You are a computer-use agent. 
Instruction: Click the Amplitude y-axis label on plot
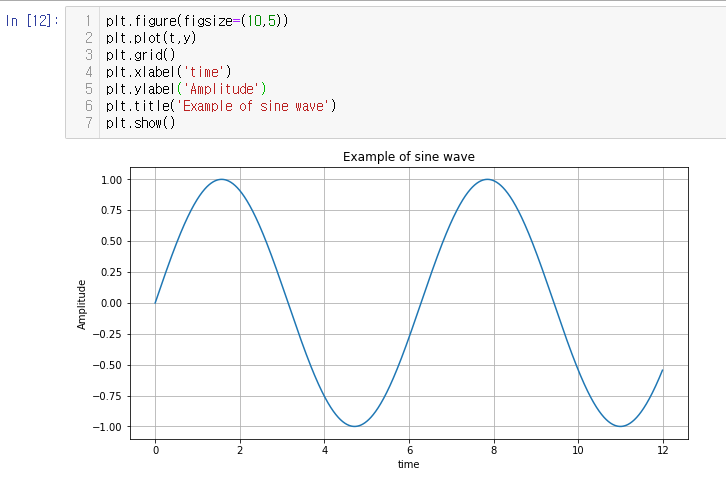tap(82, 304)
